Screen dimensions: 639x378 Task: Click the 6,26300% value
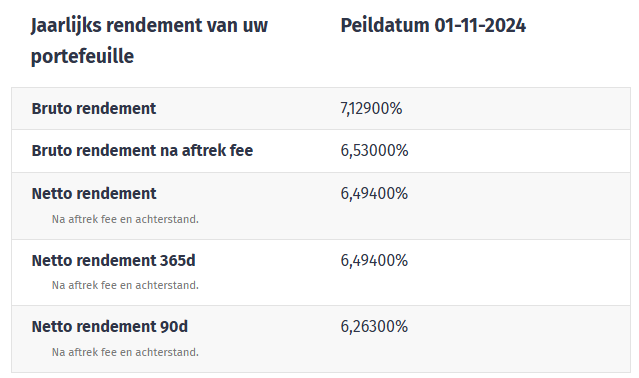374,327
